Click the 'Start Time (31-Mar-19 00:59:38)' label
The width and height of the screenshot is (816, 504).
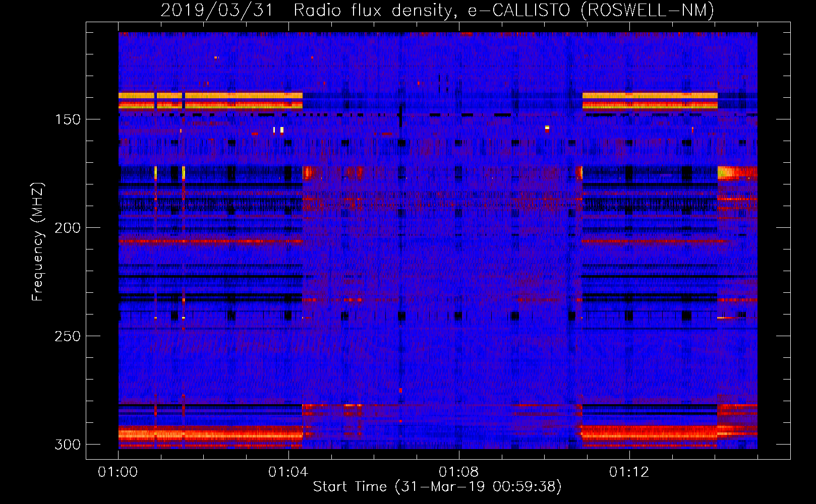437,487
